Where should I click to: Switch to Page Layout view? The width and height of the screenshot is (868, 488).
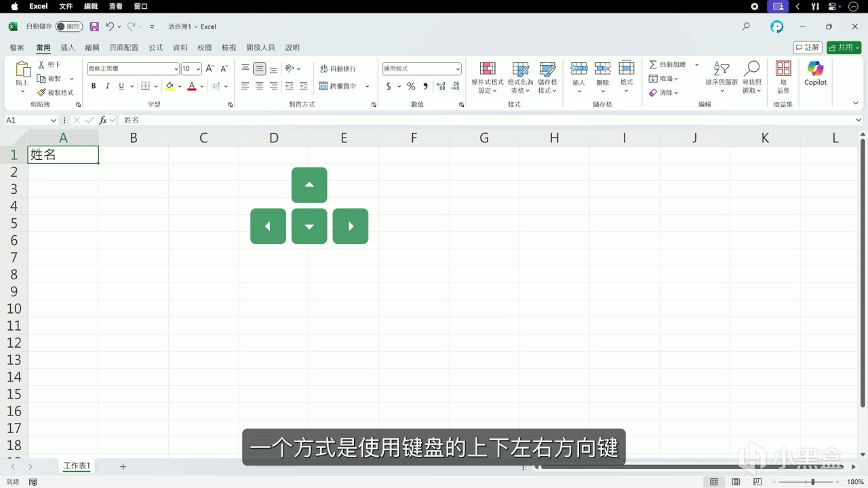click(736, 482)
